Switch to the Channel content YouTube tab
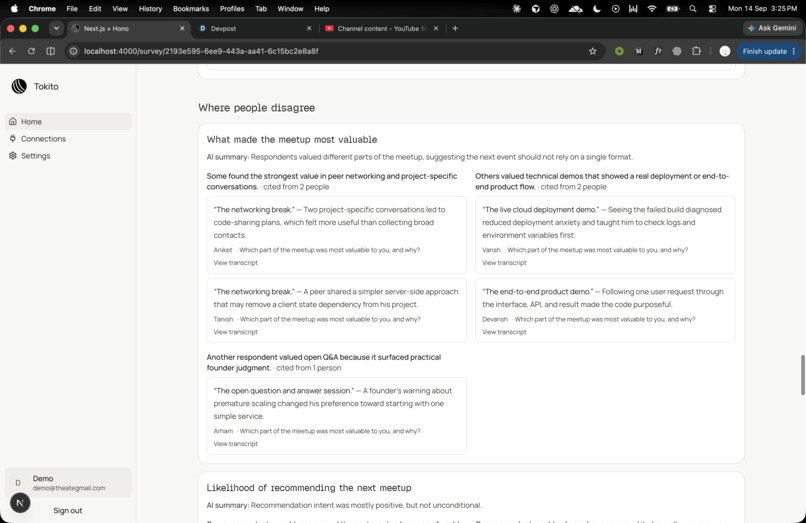Image resolution: width=806 pixels, height=523 pixels. [382, 28]
